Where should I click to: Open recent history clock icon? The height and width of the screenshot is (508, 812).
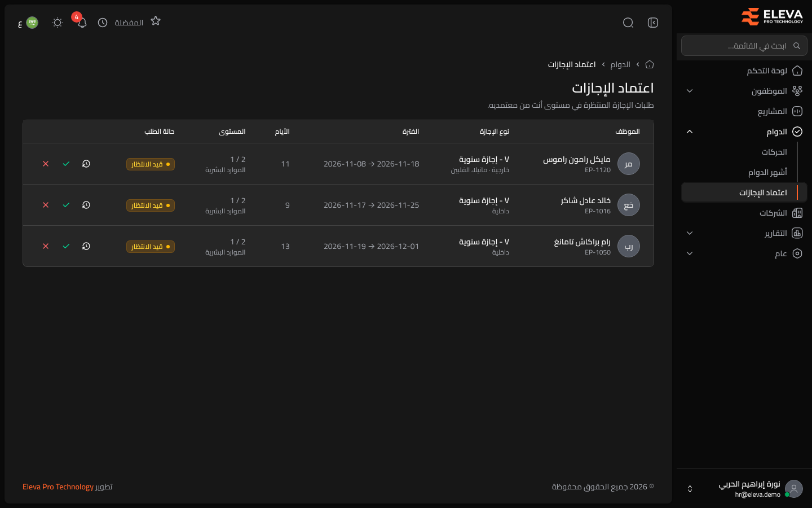tap(103, 23)
